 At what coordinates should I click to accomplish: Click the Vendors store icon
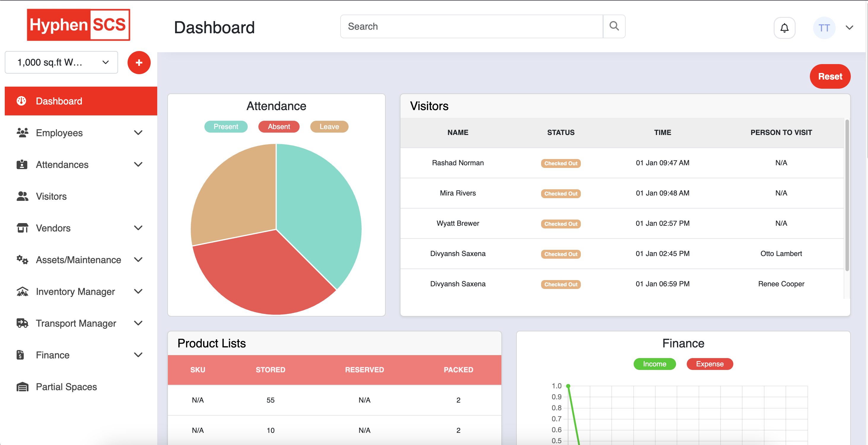point(22,228)
